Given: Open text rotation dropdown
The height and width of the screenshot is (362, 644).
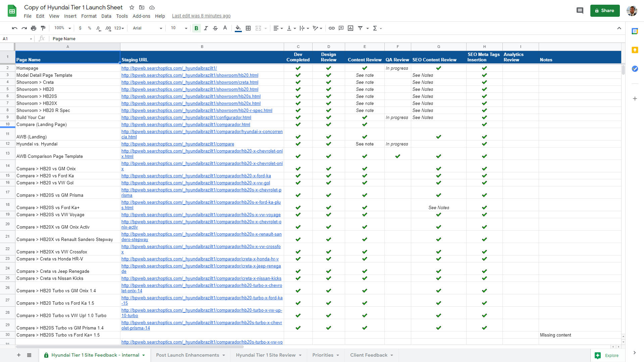Looking at the screenshot, I should click(x=317, y=28).
